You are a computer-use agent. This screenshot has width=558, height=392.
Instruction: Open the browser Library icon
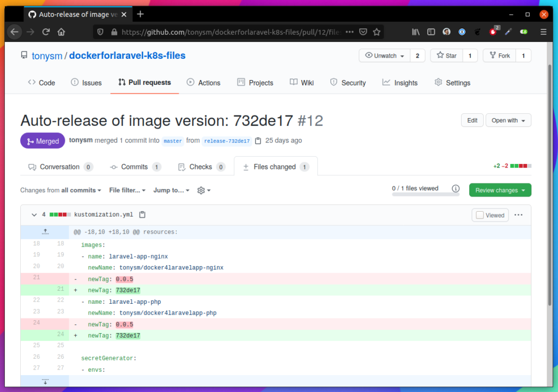(416, 32)
